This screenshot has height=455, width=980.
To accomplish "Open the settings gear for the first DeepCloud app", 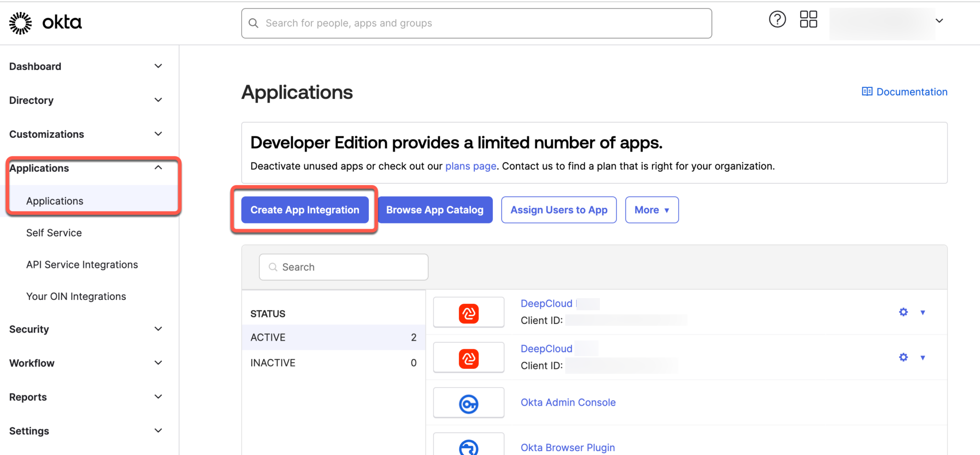I will click(903, 312).
